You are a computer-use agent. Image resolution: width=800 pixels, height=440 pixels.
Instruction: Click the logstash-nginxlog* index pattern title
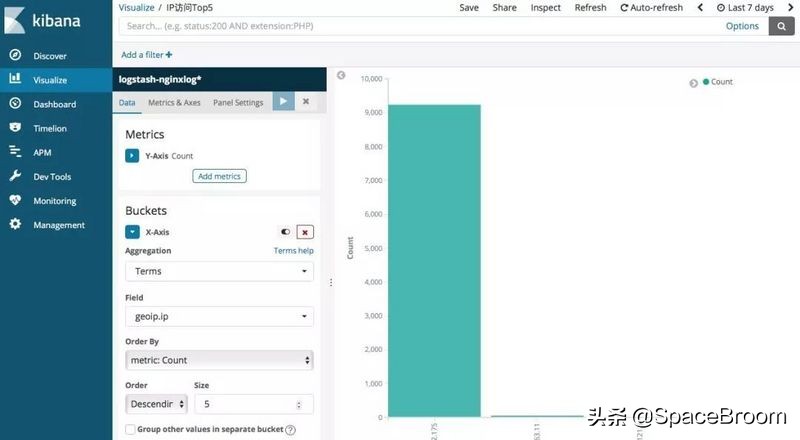point(160,80)
